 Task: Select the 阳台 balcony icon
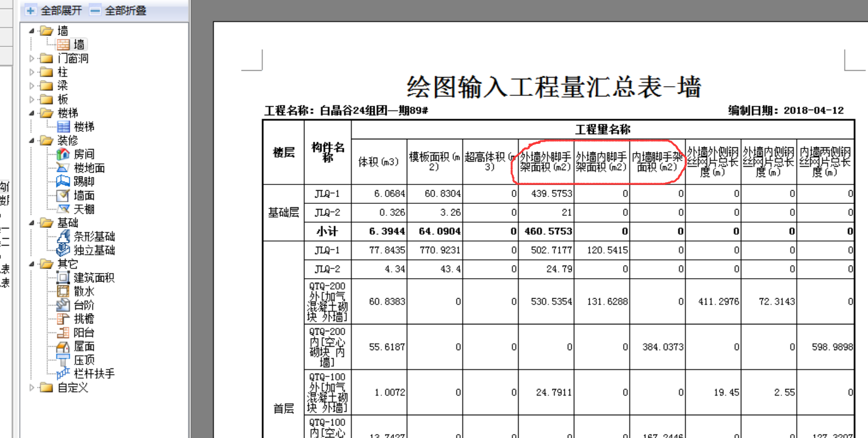tap(63, 332)
